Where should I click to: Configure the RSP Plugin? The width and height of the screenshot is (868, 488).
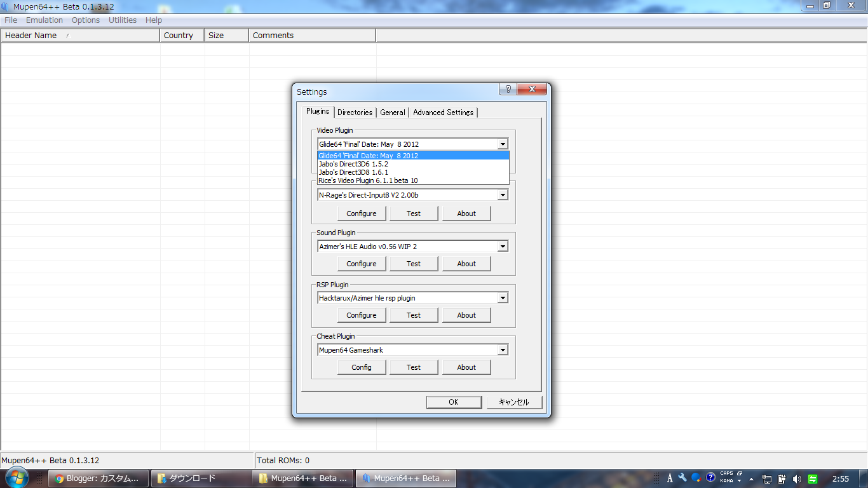362,315
